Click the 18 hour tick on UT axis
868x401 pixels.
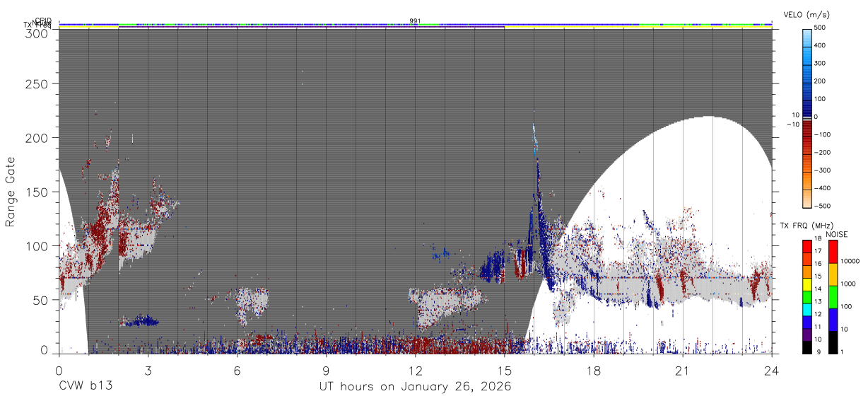[594, 371]
